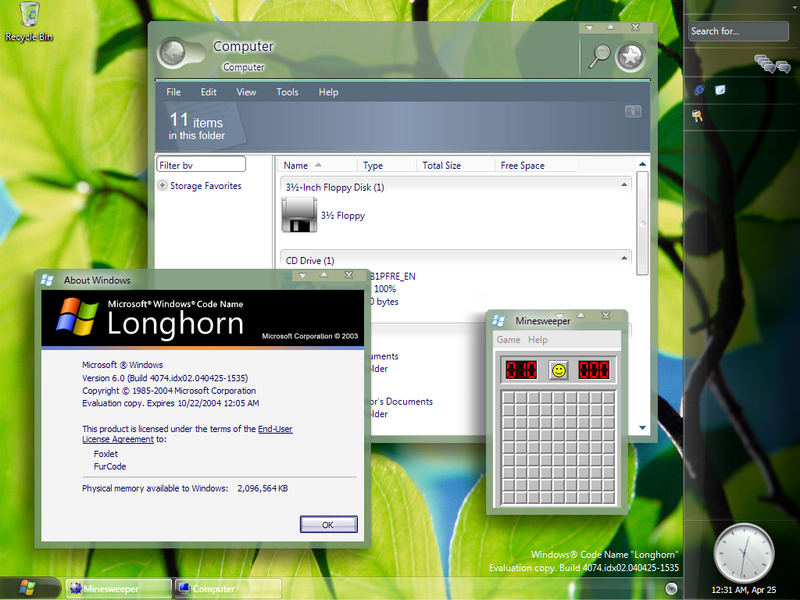Click the info icon in folder banner
800x600 pixels.
click(x=633, y=111)
